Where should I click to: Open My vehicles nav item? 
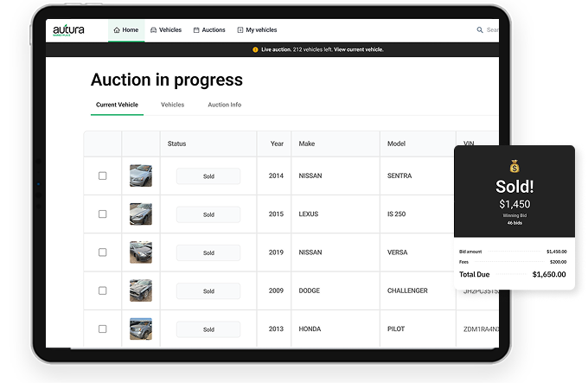[x=258, y=30]
